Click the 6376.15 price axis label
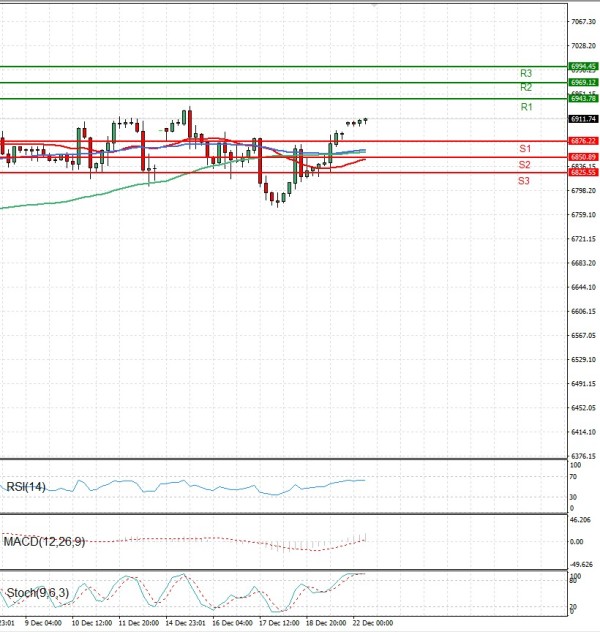 (x=583, y=456)
